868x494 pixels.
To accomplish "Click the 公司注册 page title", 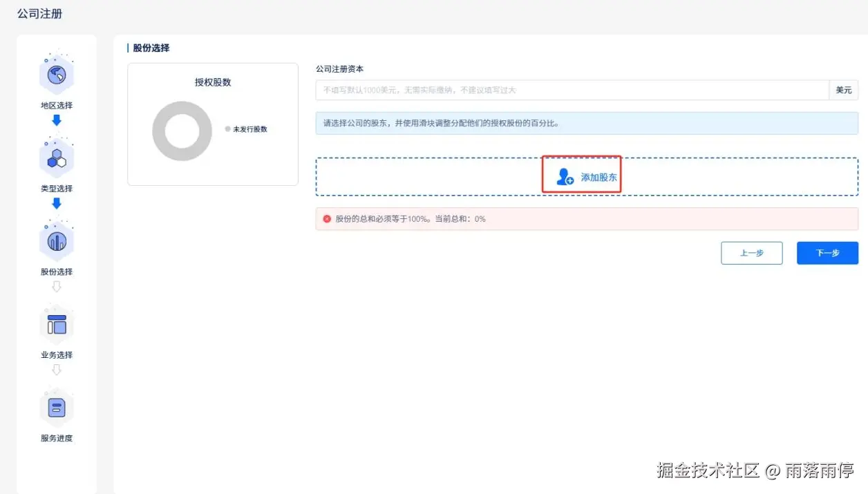I will pos(40,13).
